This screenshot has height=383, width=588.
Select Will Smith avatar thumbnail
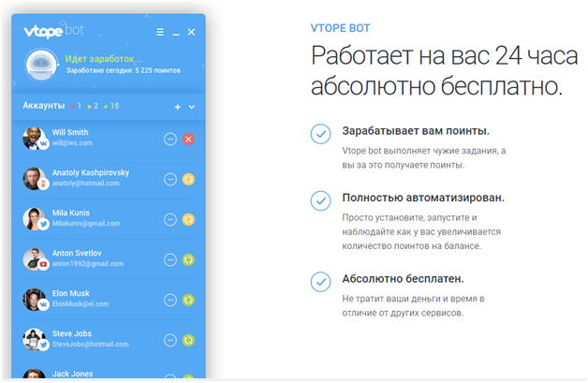(35, 138)
